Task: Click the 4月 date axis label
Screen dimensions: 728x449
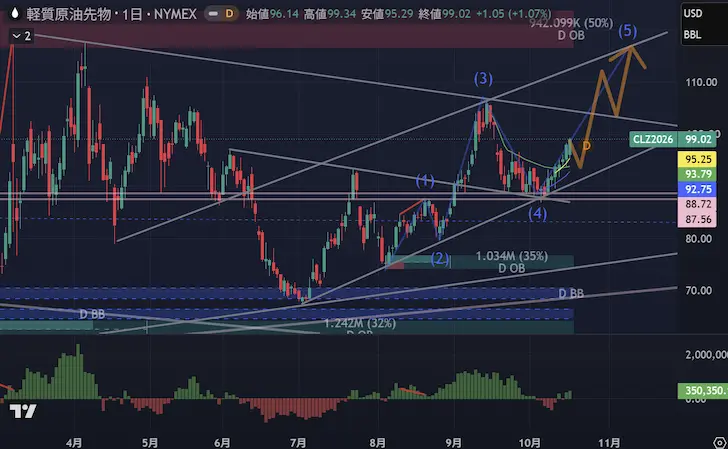Action: click(x=74, y=442)
